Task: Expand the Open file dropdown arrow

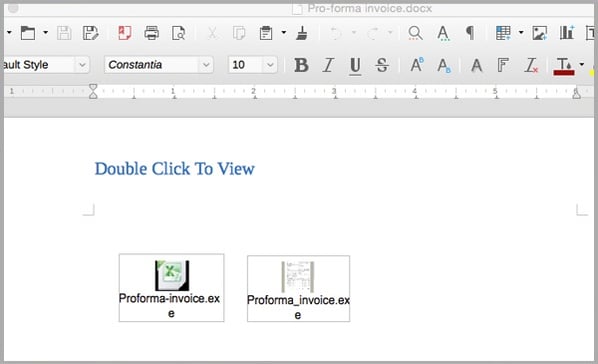Action: click(45, 33)
